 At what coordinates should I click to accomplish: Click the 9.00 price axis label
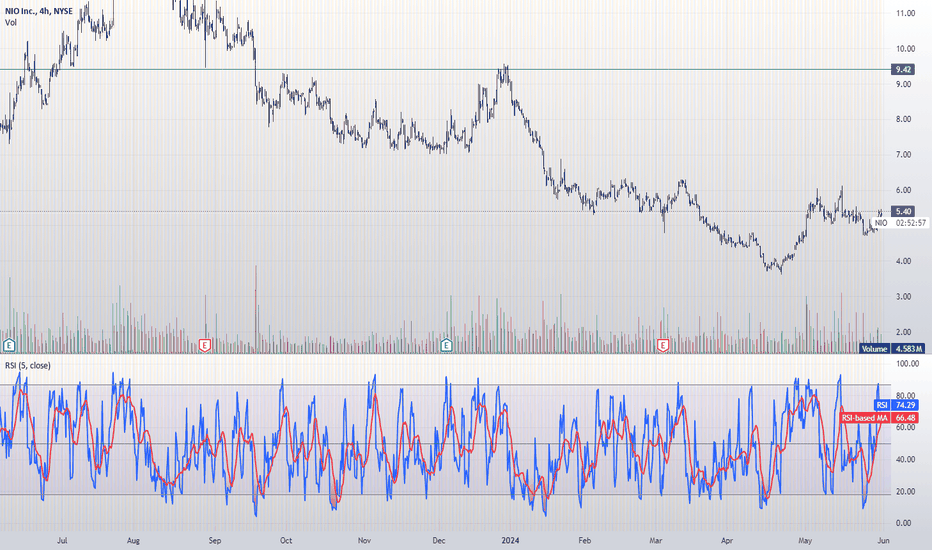[x=903, y=84]
